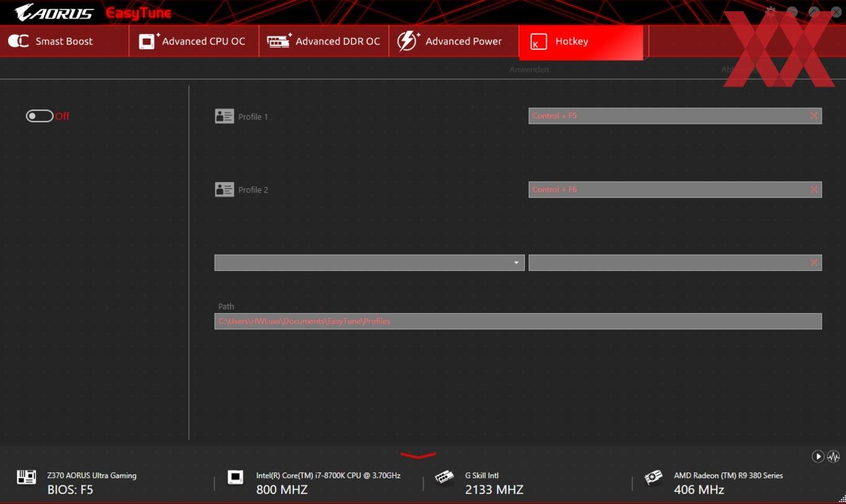Screen dimensions: 846x504
Task: Switch to the Smast Boost tab
Action: click(65, 41)
